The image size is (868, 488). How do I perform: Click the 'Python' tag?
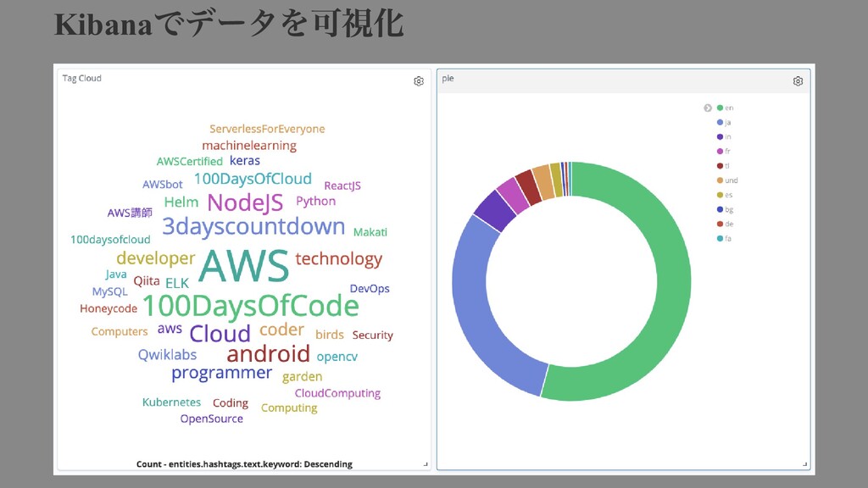tap(315, 202)
